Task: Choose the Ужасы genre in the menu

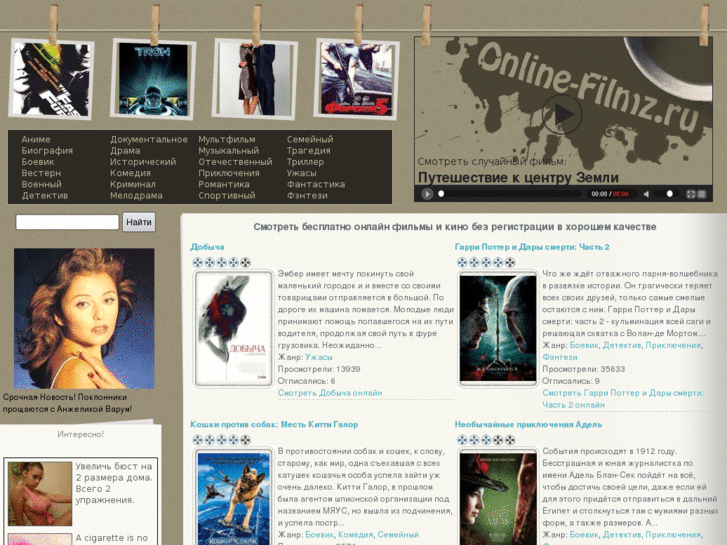Action: 301,173
